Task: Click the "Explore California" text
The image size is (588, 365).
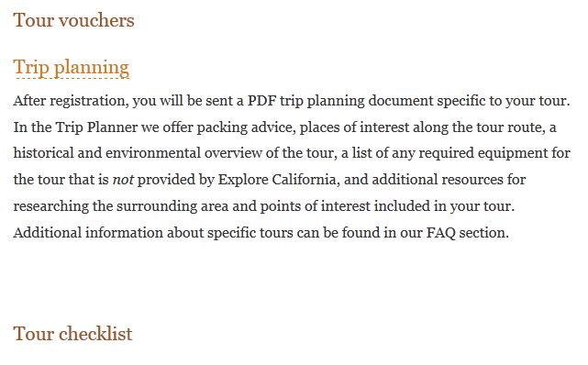Action: click(x=277, y=180)
